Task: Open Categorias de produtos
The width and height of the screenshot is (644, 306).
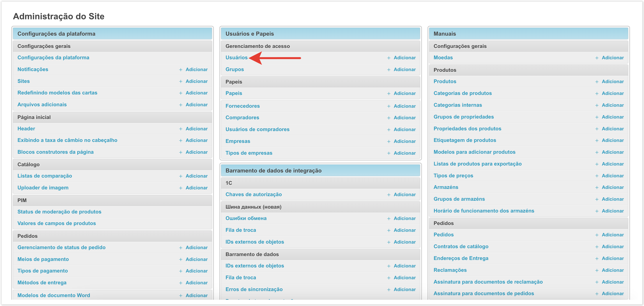Action: [x=462, y=93]
